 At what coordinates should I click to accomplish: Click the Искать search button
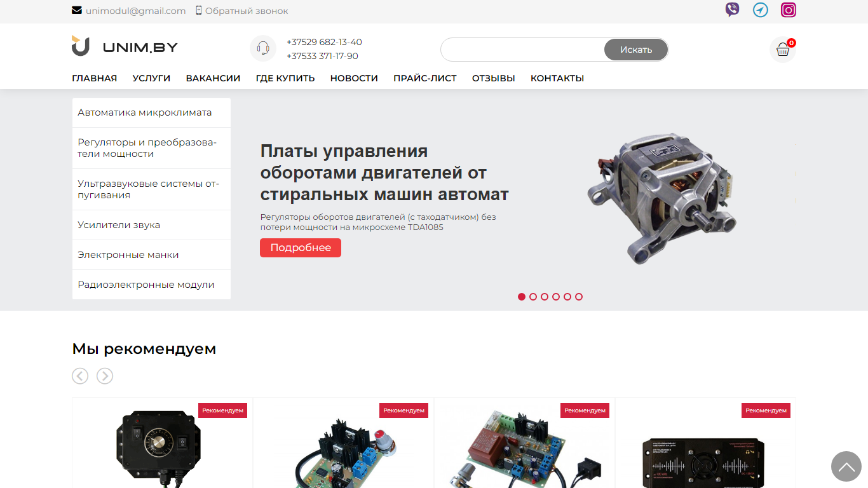pos(636,50)
